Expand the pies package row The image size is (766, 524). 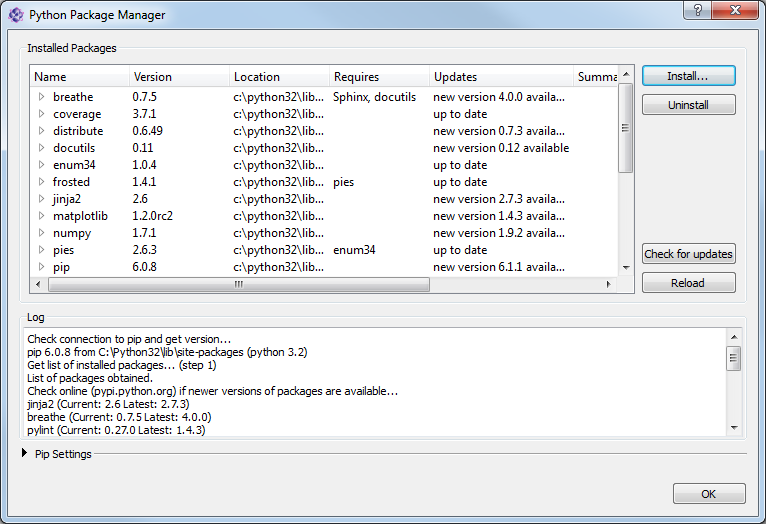pos(42,250)
